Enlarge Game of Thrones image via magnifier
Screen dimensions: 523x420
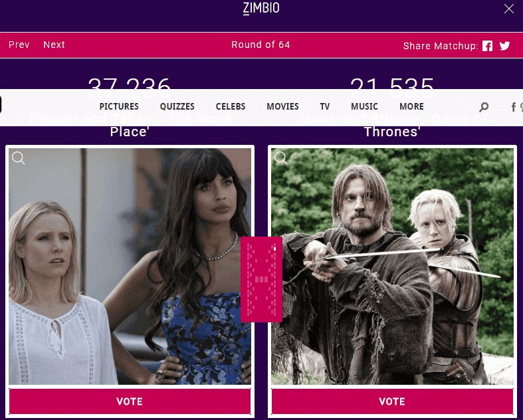(280, 157)
